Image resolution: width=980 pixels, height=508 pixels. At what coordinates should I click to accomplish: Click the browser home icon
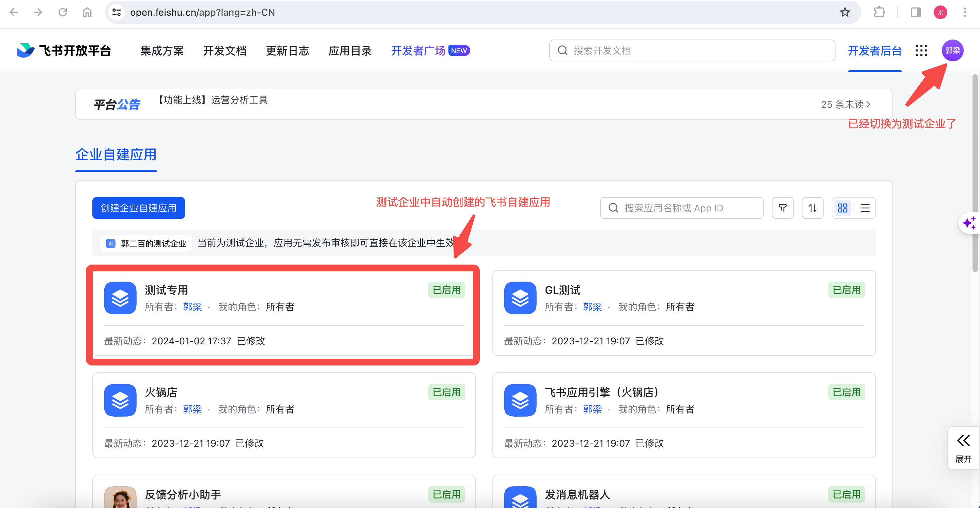point(87,12)
